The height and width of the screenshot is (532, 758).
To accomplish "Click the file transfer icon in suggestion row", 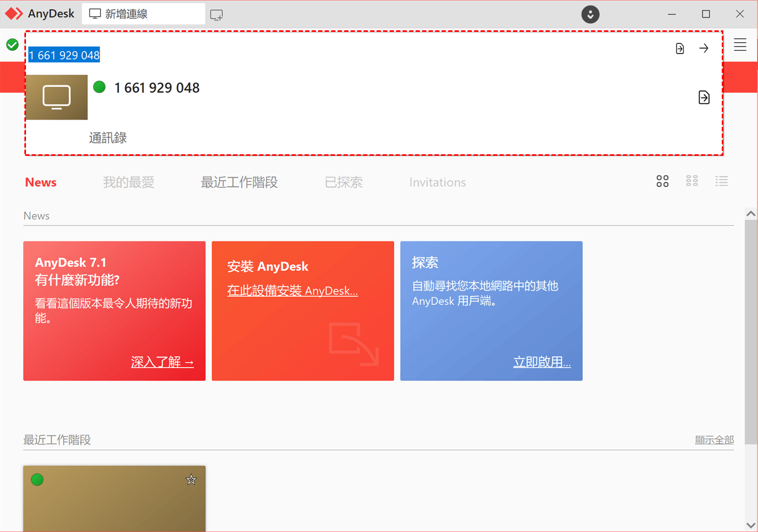I will [704, 97].
